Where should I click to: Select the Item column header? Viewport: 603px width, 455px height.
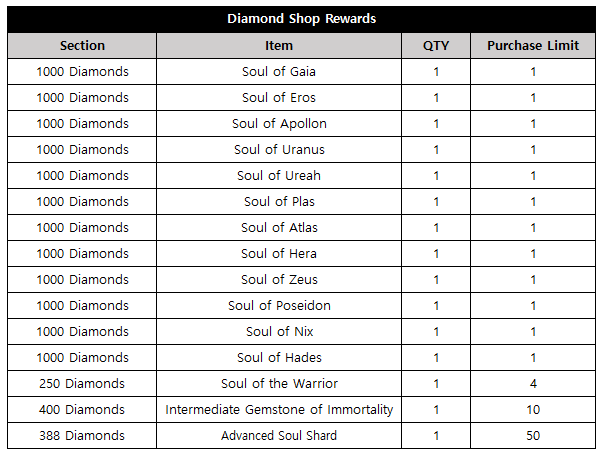click(279, 45)
